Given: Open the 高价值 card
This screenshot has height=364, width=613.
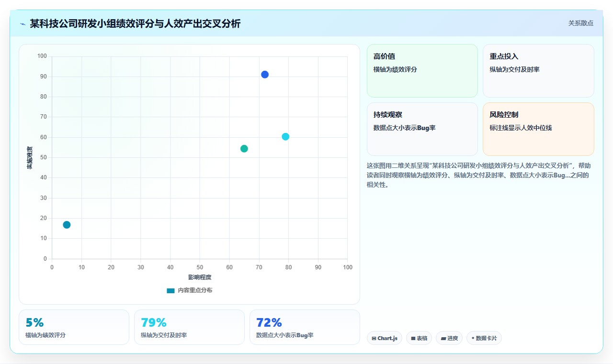Looking at the screenshot, I should (x=422, y=71).
